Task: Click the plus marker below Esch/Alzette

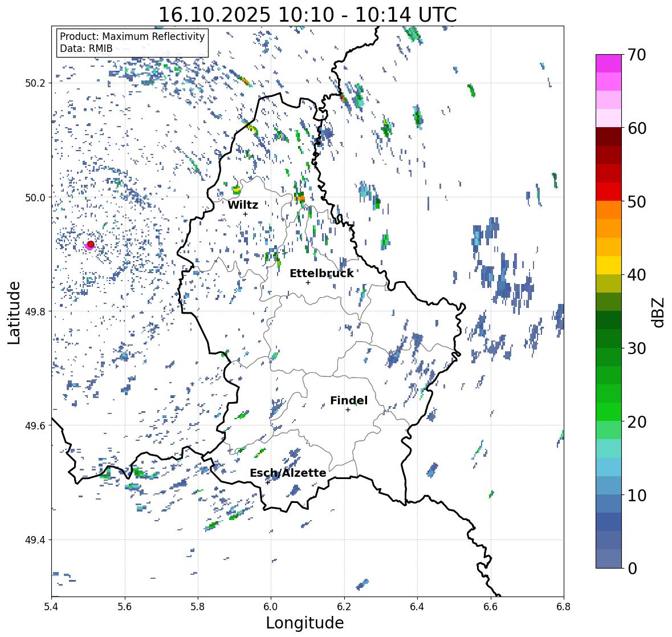Action: 267,482
